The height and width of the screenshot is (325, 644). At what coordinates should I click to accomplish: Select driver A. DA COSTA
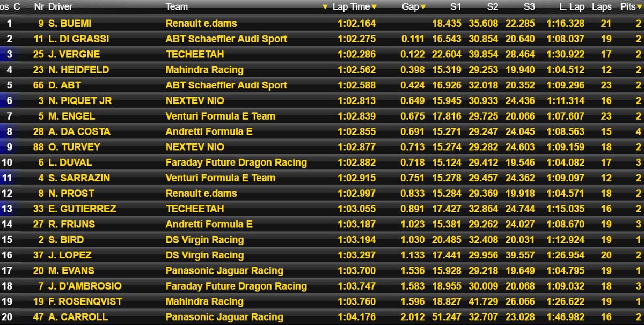79,131
